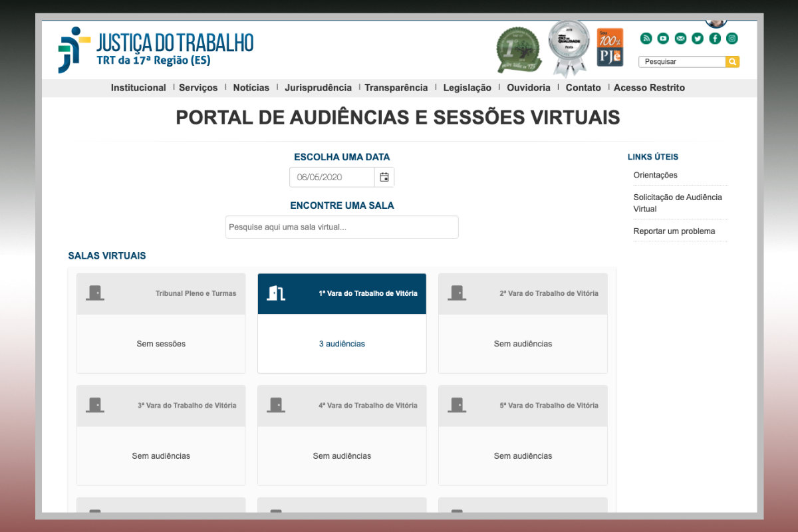Click door icon of 5ª Vara card
The width and height of the screenshot is (798, 532).
pos(457,405)
